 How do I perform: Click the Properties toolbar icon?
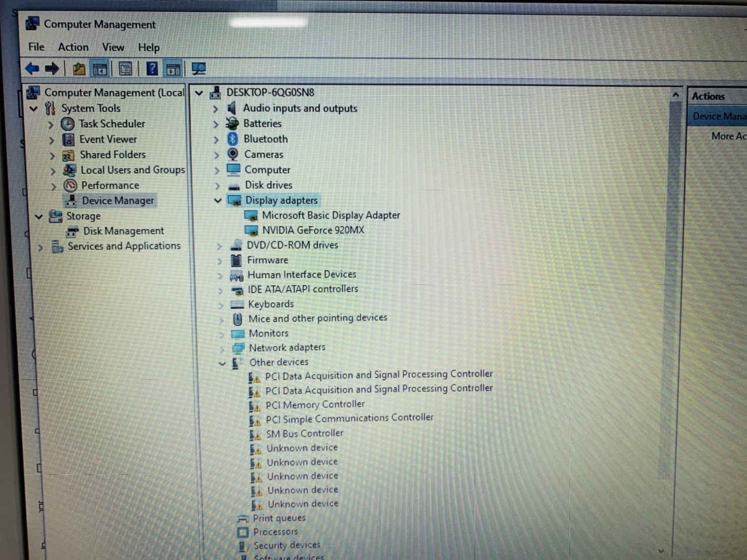[x=125, y=69]
